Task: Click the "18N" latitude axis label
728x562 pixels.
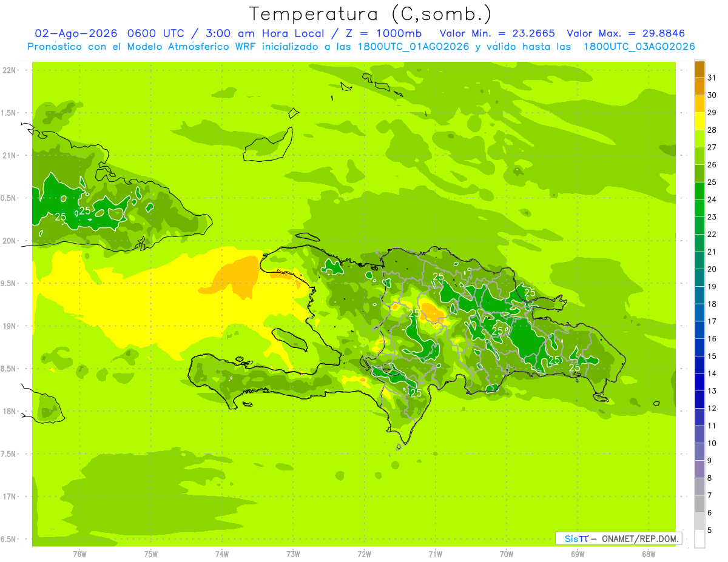Action: tap(8, 411)
